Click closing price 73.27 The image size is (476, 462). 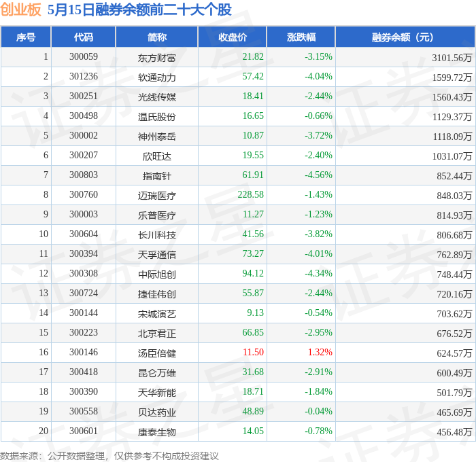(x=253, y=254)
